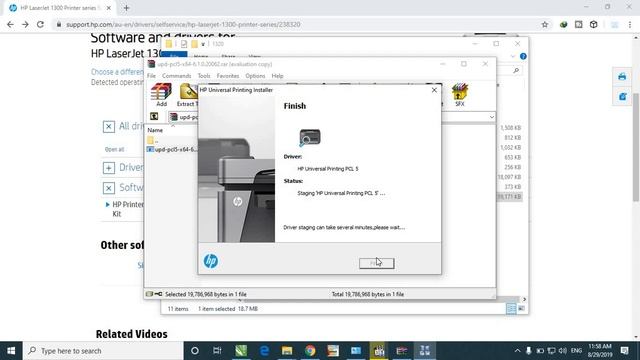Select the '..' parent folder row in WinRAR

(153, 140)
